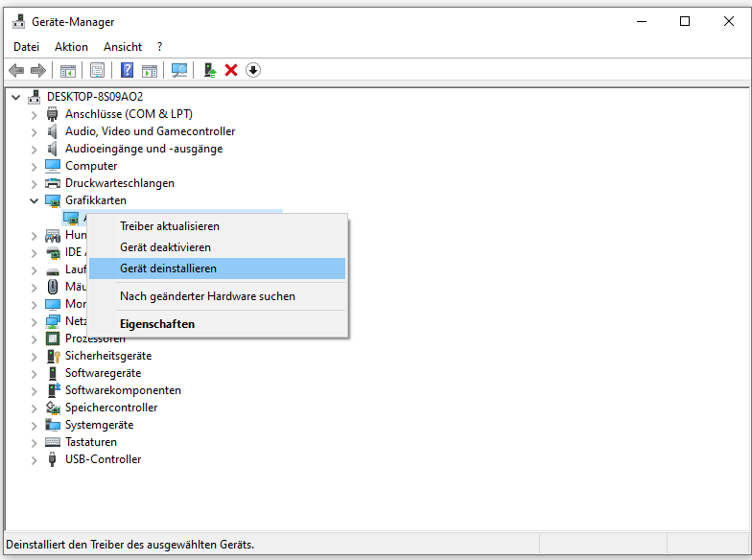The height and width of the screenshot is (560, 752).
Task: Open Eigenschaften from context menu
Action: [x=217, y=324]
